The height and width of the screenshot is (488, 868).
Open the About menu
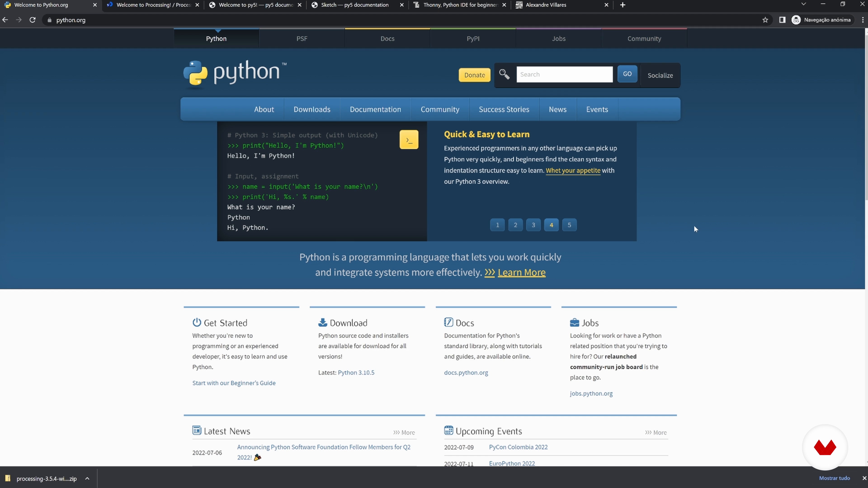264,109
